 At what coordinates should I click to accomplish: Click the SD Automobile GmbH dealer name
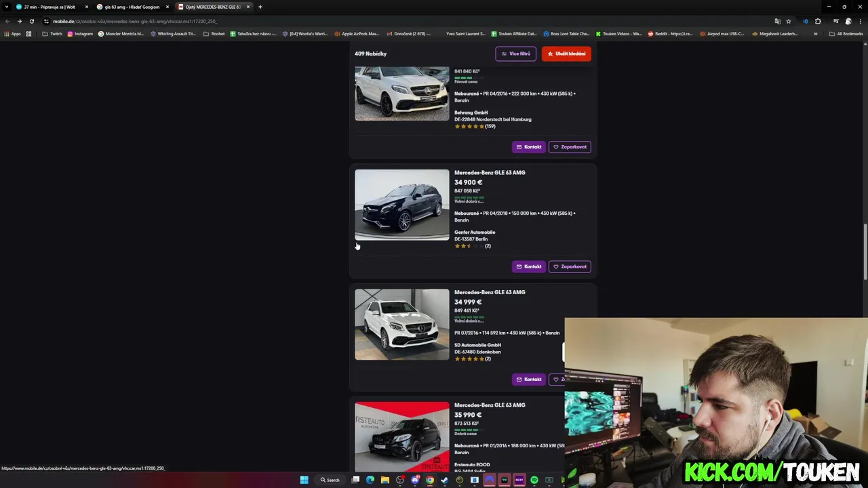pos(477,345)
